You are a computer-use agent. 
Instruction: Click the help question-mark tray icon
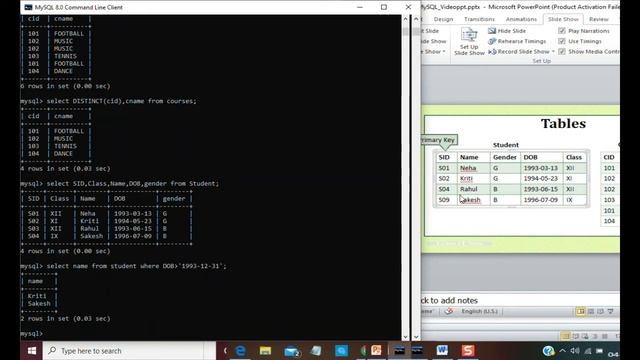point(548,351)
